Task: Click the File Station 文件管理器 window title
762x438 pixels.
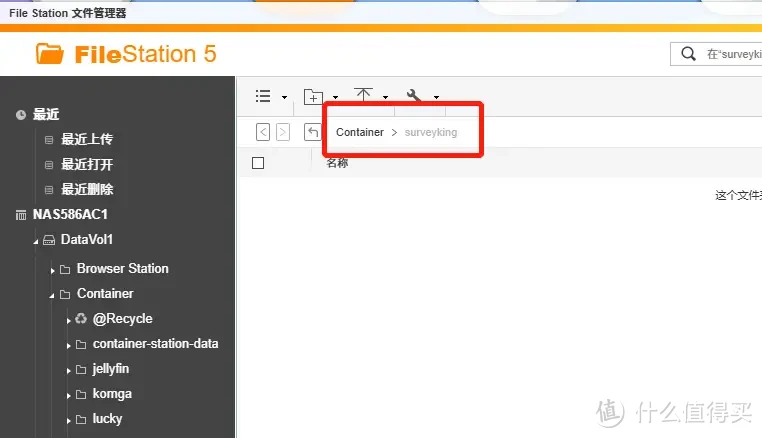Action: click(68, 13)
